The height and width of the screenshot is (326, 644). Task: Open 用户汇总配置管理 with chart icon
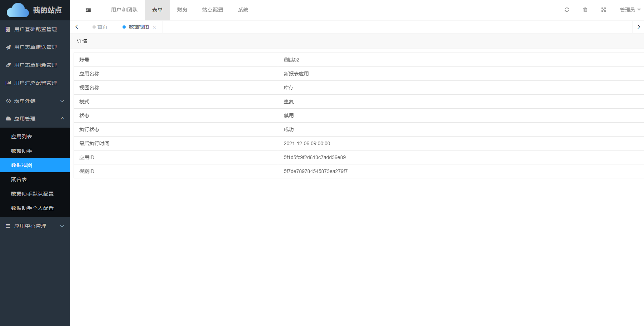[x=35, y=83]
